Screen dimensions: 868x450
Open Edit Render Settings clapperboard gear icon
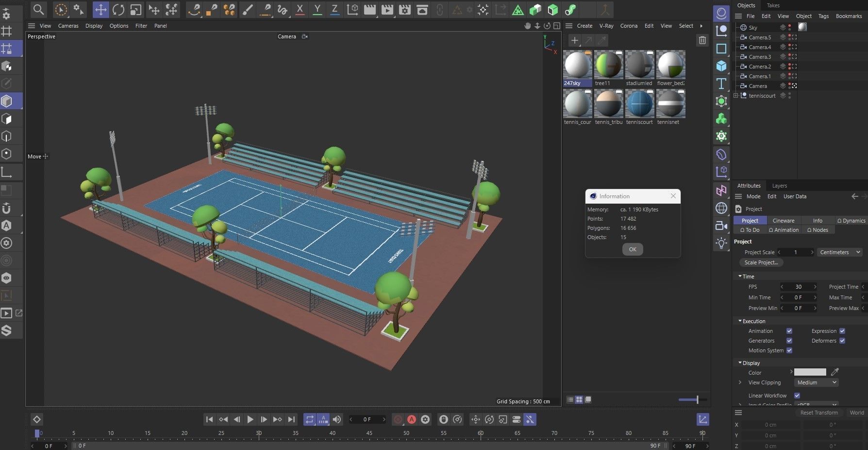click(405, 9)
